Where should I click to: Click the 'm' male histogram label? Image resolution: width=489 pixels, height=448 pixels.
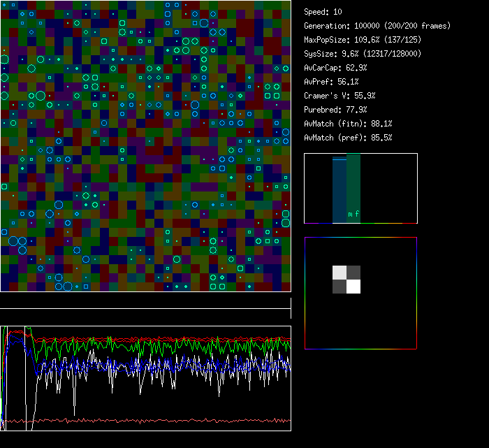click(350, 215)
